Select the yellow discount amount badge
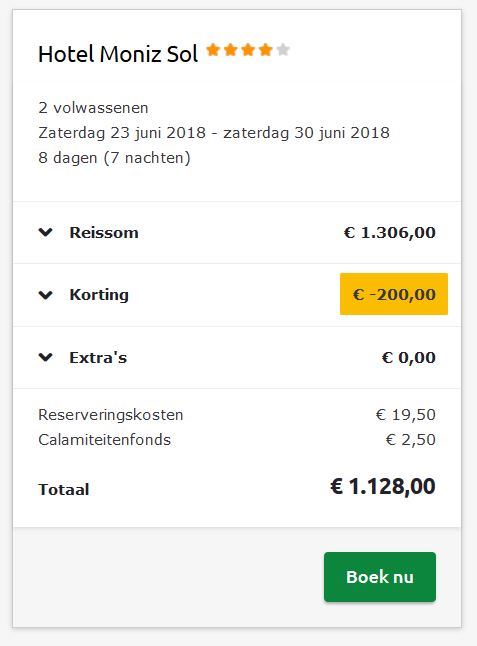The width and height of the screenshot is (477, 646). (x=394, y=294)
